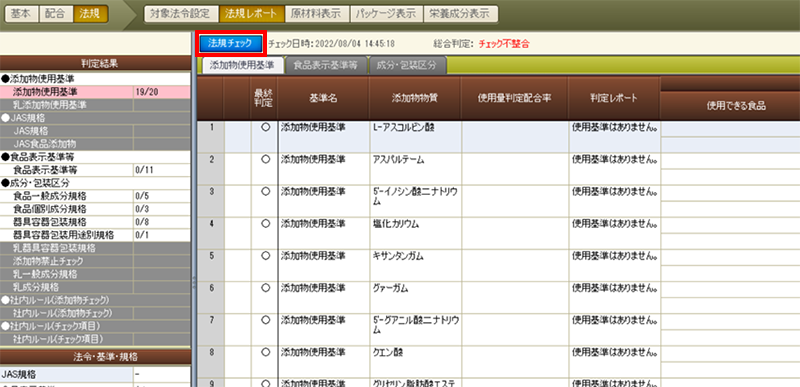
Task: Click the 添加物物質 column header
Action: (x=415, y=98)
